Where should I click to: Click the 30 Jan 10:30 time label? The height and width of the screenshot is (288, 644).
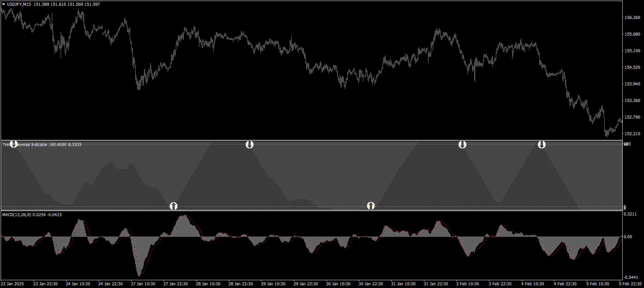pyautogui.click(x=338, y=284)
